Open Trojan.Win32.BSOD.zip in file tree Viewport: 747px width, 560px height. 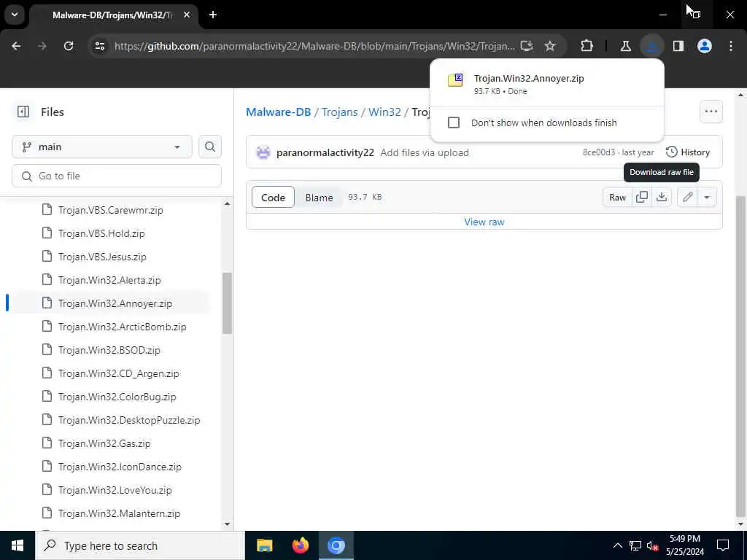pos(111,350)
